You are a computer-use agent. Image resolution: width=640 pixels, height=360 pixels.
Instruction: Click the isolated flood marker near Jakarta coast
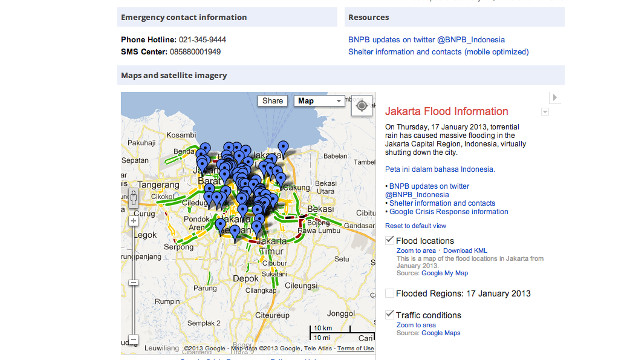pos(283,150)
